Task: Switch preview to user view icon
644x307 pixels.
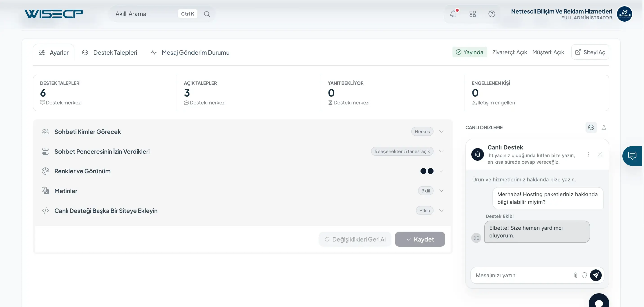Action: pyautogui.click(x=604, y=128)
